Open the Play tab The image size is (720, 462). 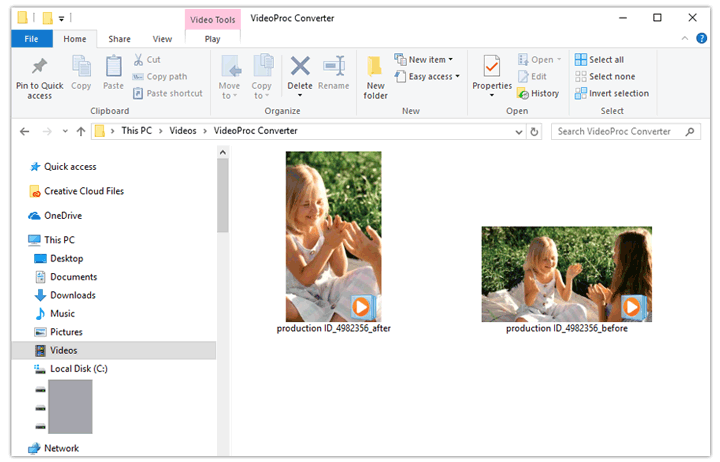tap(213, 39)
